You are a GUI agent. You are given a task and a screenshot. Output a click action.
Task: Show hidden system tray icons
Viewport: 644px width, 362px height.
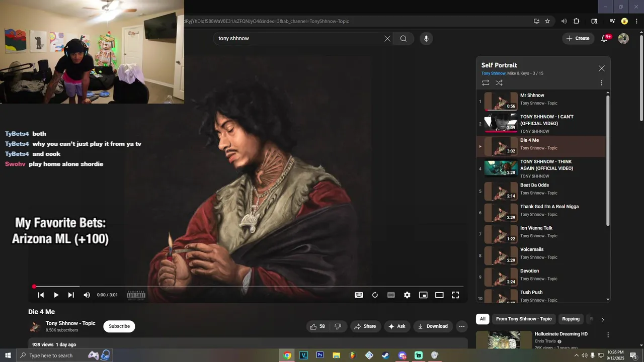click(577, 355)
